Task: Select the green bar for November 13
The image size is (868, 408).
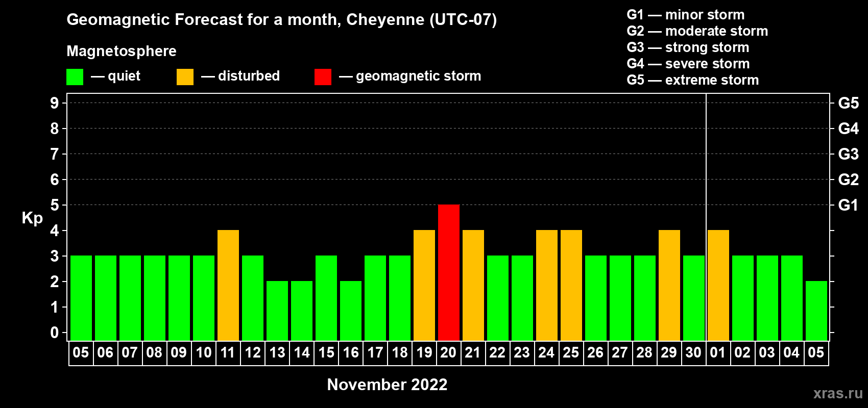Action: pyautogui.click(x=277, y=311)
